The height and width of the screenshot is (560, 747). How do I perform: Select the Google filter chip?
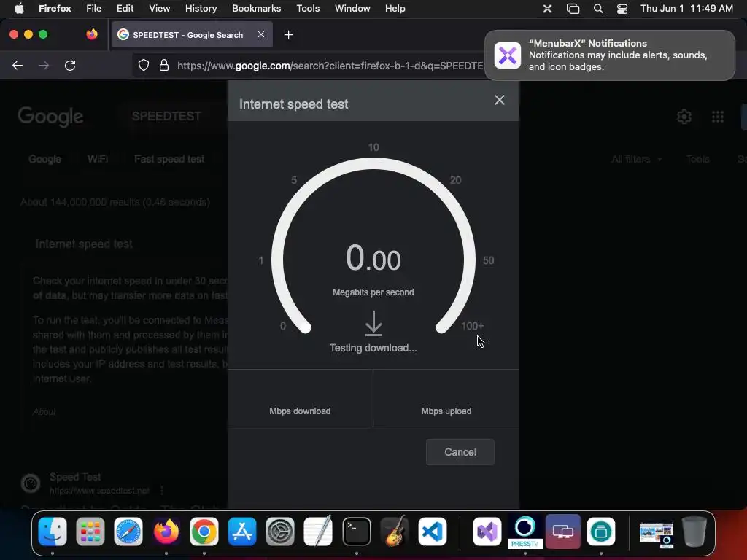click(x=44, y=159)
